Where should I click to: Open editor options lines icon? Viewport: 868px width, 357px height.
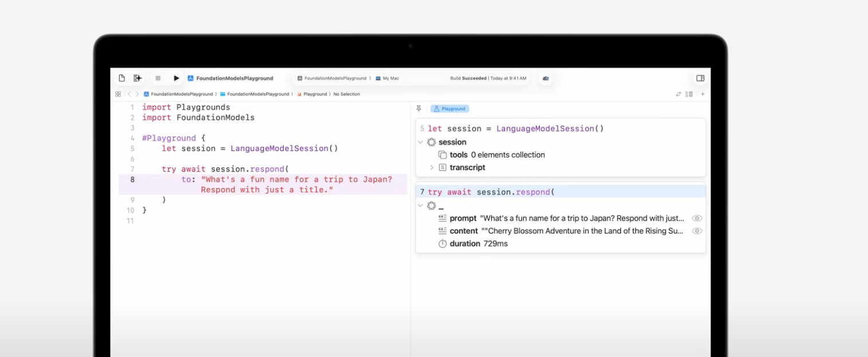(689, 94)
